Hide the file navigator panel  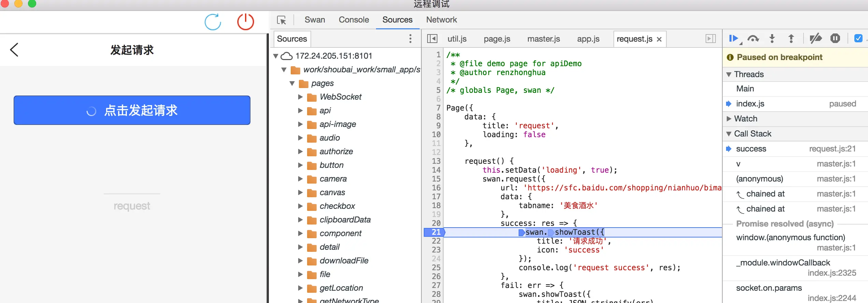(x=432, y=39)
